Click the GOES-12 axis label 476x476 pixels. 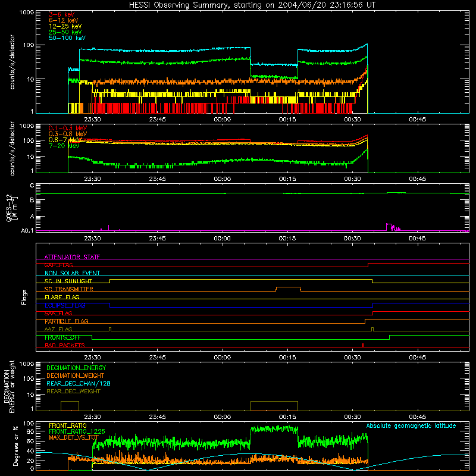click(x=11, y=208)
